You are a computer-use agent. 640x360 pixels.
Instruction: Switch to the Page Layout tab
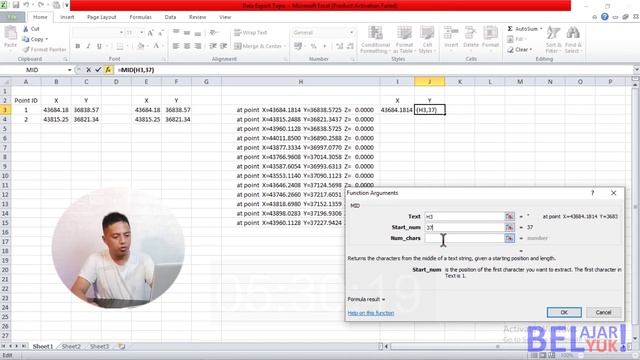coord(102,17)
